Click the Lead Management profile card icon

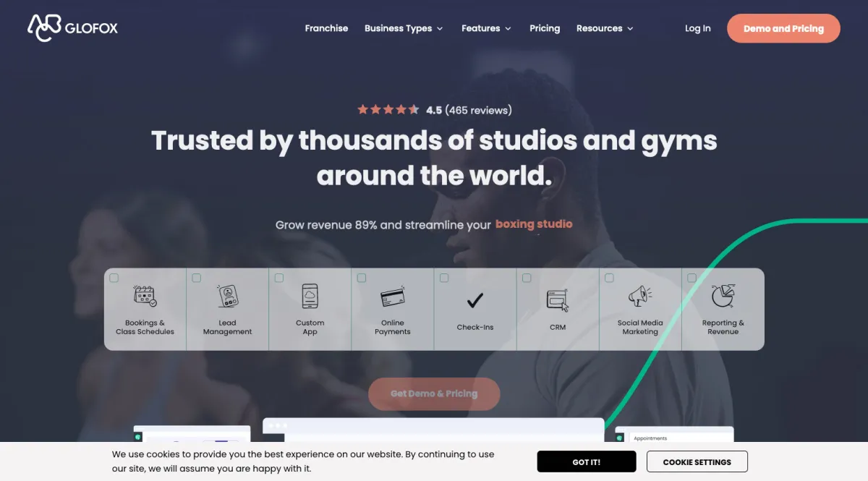click(228, 297)
